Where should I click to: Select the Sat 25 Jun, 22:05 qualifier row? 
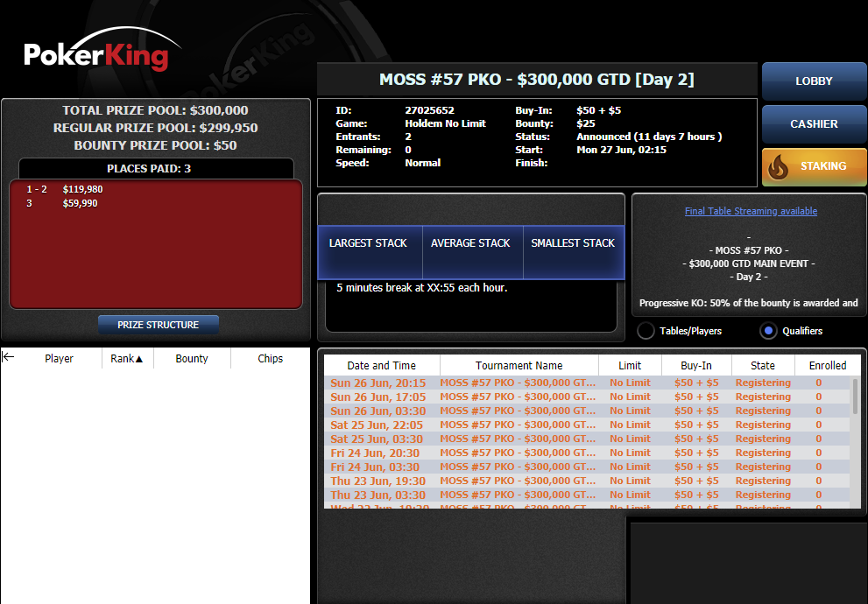(x=588, y=425)
